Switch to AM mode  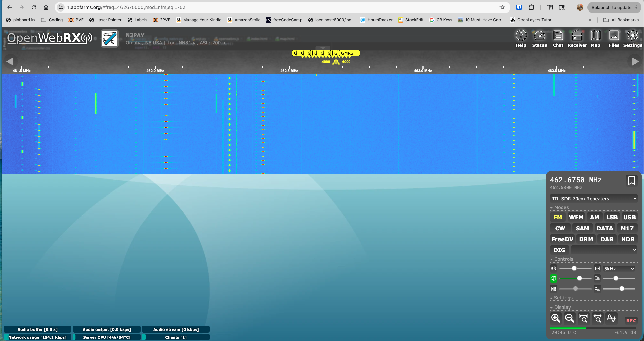pyautogui.click(x=595, y=217)
